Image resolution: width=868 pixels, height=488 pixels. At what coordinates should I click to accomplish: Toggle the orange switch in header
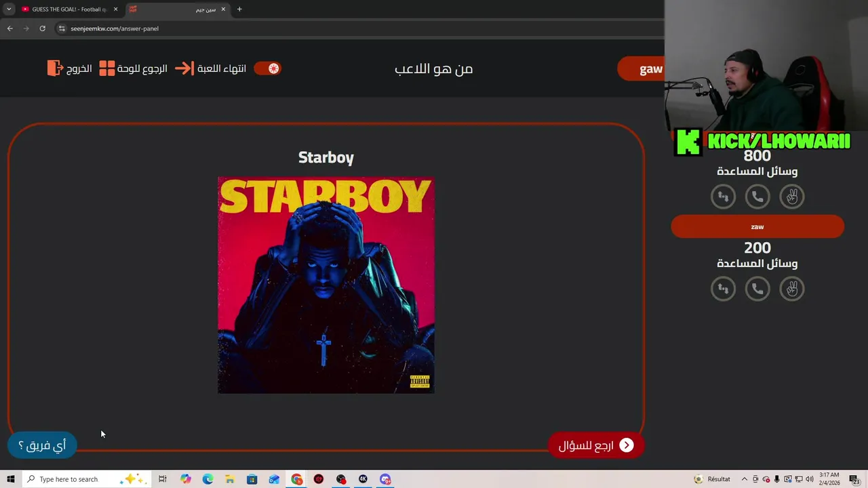[267, 68]
